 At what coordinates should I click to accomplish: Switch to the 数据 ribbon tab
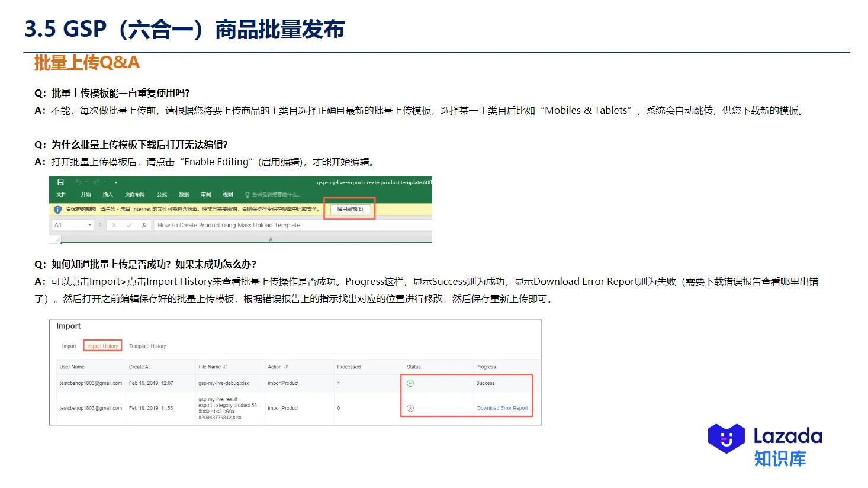pyautogui.click(x=184, y=194)
